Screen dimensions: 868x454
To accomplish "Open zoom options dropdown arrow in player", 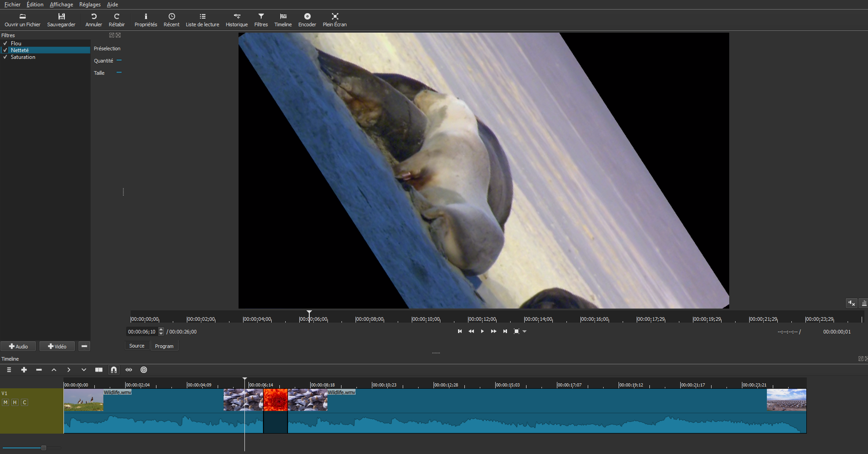I will [525, 332].
